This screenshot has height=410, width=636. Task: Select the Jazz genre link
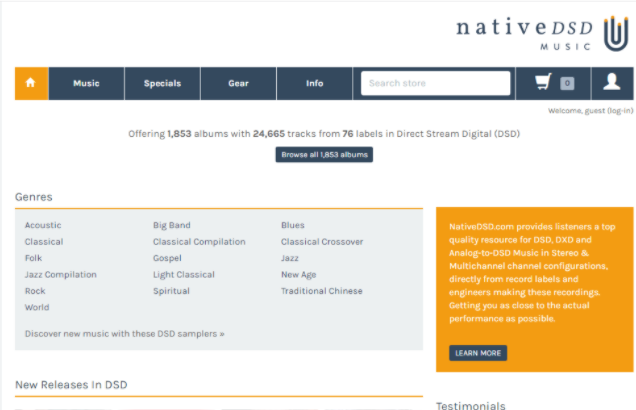tap(290, 258)
